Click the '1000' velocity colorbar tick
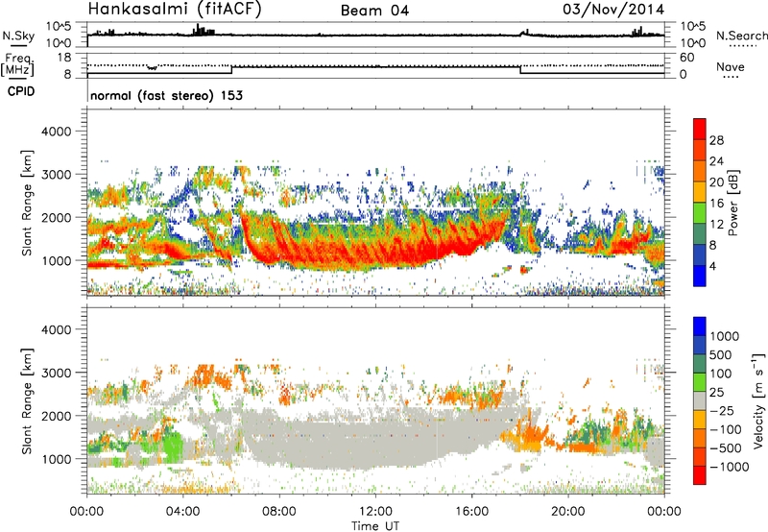Screen dimensions: 768x532 coord(725,336)
